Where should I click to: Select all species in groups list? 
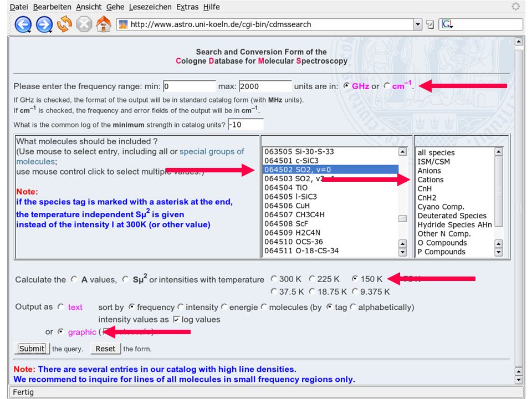(x=456, y=153)
